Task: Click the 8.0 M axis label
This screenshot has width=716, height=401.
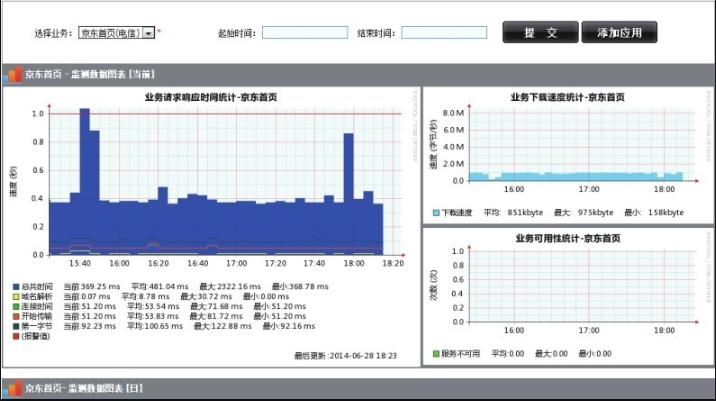Action: pos(453,113)
